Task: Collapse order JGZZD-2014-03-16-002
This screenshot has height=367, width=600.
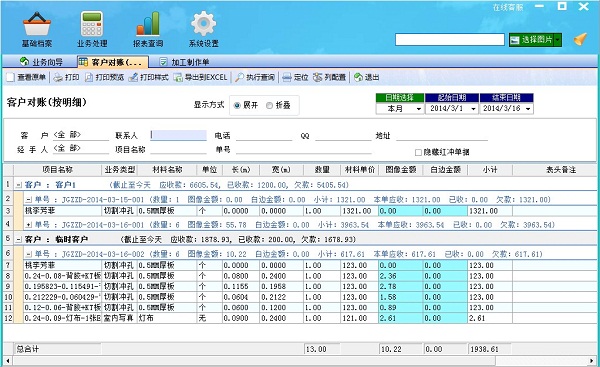Action: tap(28, 254)
